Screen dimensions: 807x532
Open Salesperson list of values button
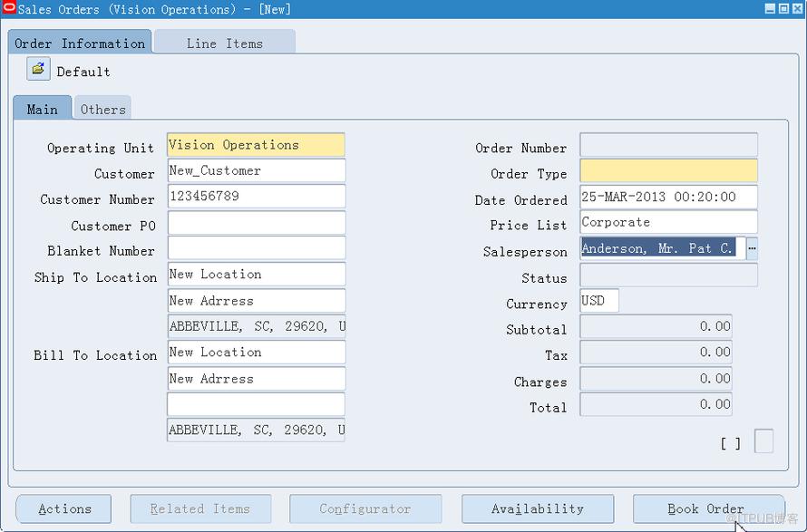pyautogui.click(x=752, y=248)
